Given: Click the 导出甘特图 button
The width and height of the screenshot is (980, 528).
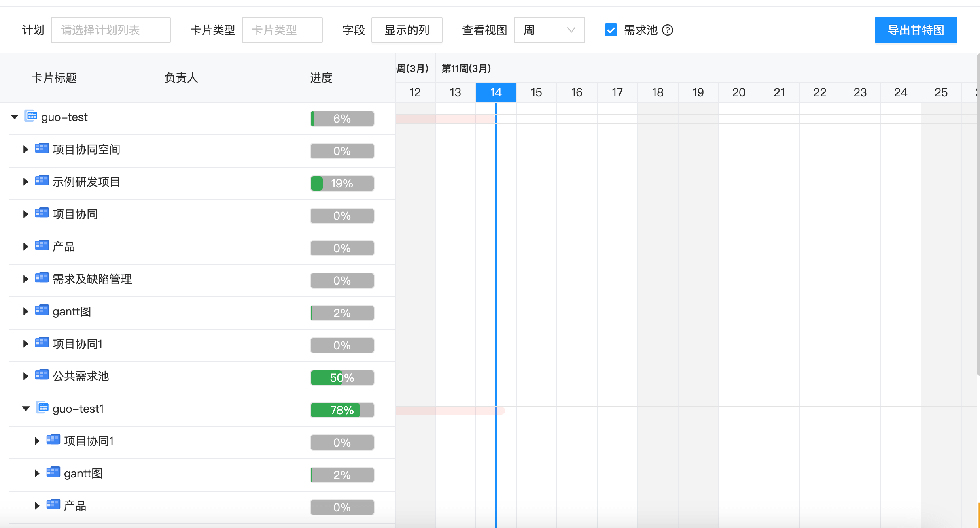Looking at the screenshot, I should point(916,30).
